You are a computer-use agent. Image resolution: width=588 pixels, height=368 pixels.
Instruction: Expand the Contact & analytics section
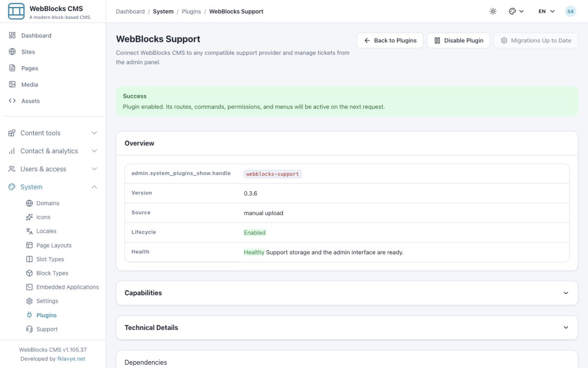click(53, 151)
